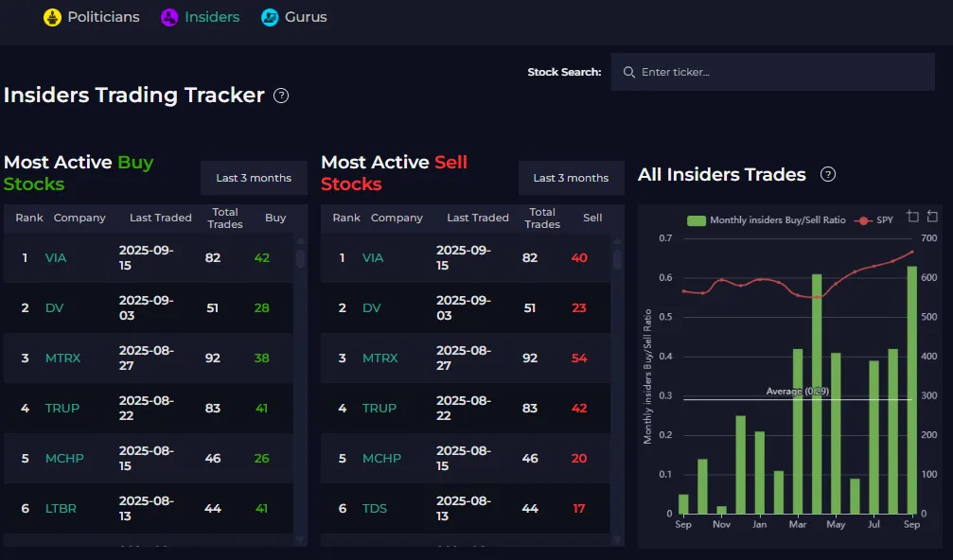953x560 pixels.
Task: Open MCHP in the Most Active Sell table
Action: point(381,459)
